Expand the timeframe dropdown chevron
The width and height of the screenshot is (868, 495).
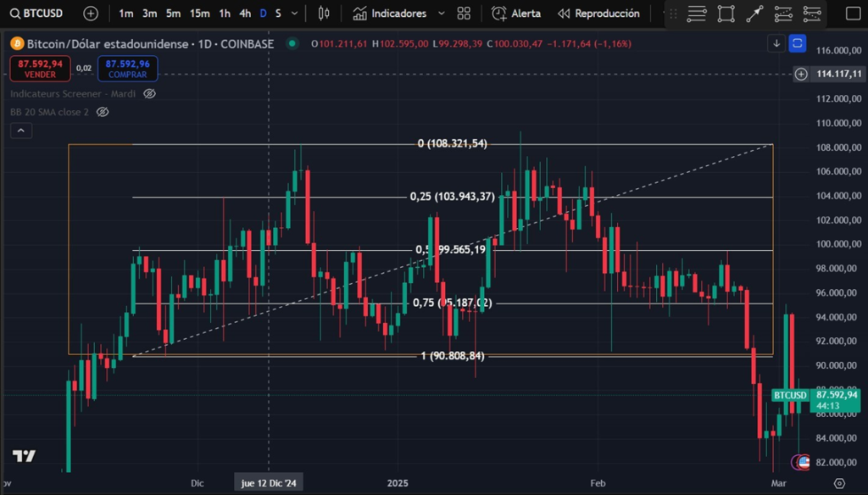294,14
